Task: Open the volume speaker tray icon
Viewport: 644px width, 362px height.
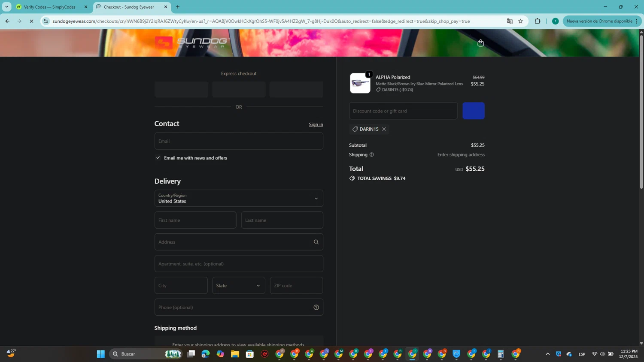Action: [x=602, y=354]
